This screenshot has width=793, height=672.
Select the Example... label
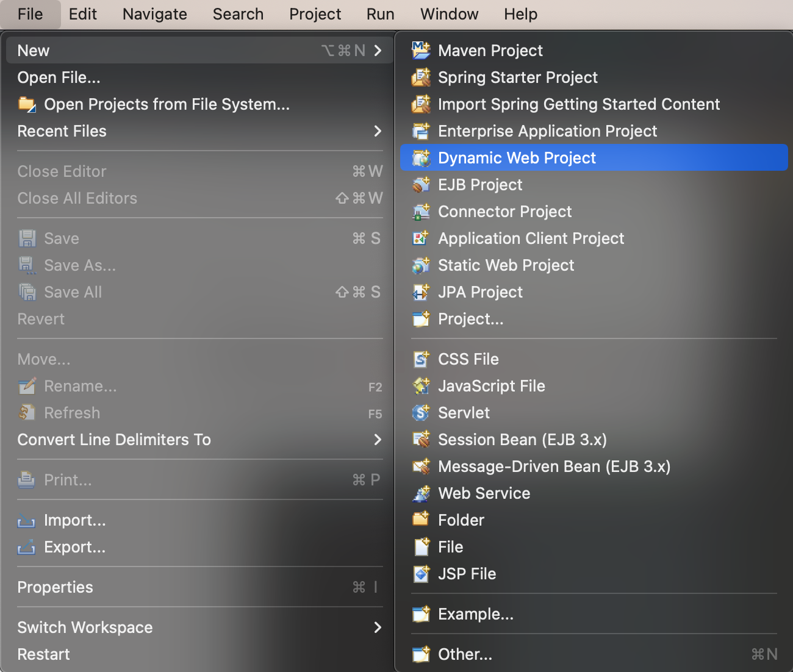tap(476, 614)
